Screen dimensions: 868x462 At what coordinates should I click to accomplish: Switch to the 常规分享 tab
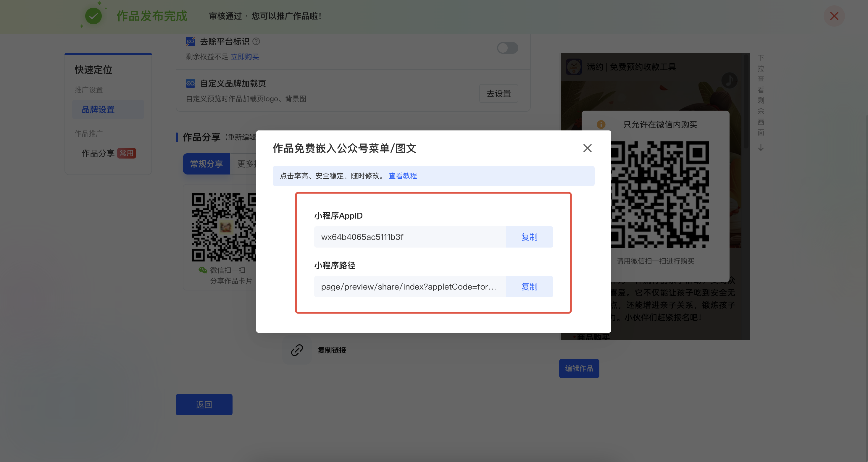[x=206, y=164]
